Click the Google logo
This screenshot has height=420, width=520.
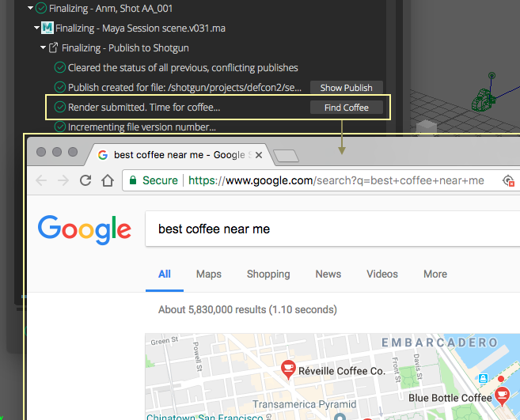pos(85,229)
